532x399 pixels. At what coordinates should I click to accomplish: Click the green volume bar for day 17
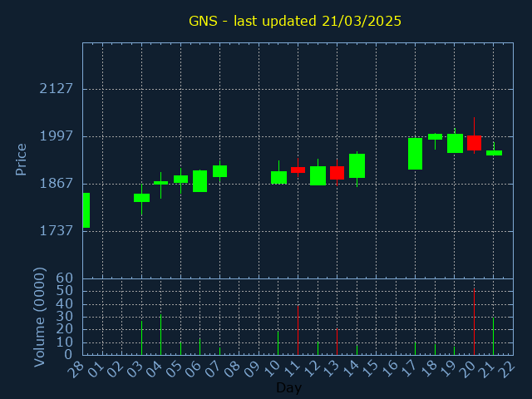[x=416, y=348]
